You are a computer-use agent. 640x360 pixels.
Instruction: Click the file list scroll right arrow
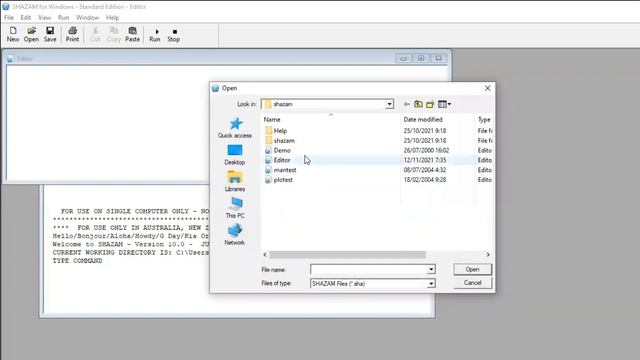coord(488,255)
